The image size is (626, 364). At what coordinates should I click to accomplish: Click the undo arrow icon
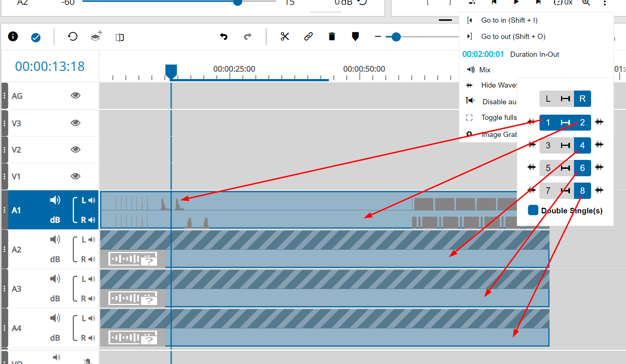(x=224, y=36)
